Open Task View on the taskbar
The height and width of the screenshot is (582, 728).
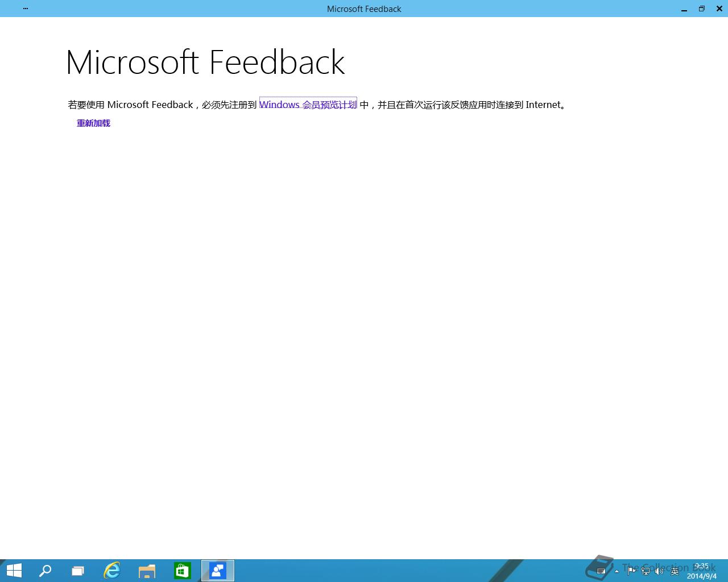coord(78,571)
